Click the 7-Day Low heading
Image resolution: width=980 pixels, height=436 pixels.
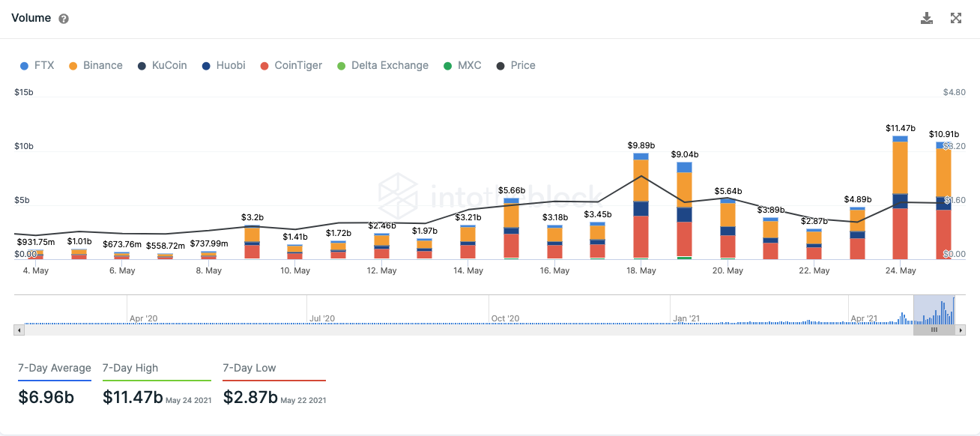pos(249,368)
